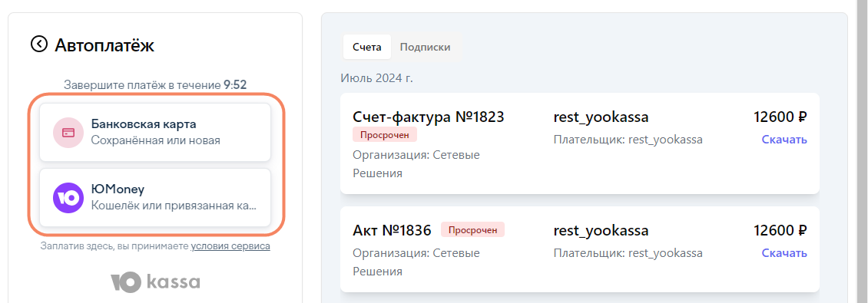Download Счет-фактура №1823 via Скачать

[x=784, y=140]
